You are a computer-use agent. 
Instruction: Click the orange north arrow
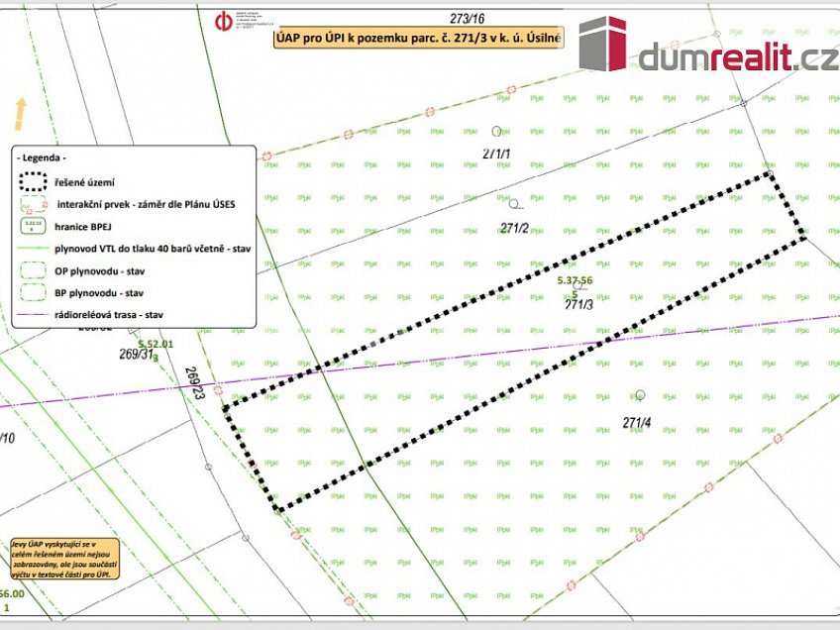20,113
